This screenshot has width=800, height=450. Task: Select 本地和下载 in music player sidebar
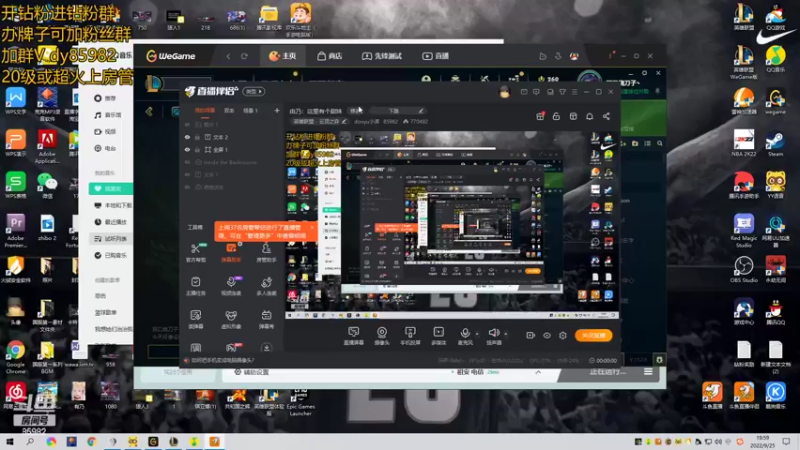tap(113, 205)
